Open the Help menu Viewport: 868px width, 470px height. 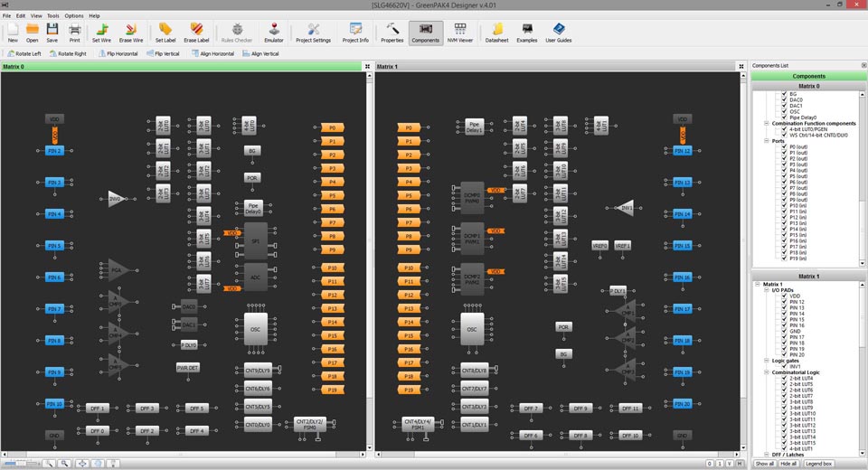point(95,15)
